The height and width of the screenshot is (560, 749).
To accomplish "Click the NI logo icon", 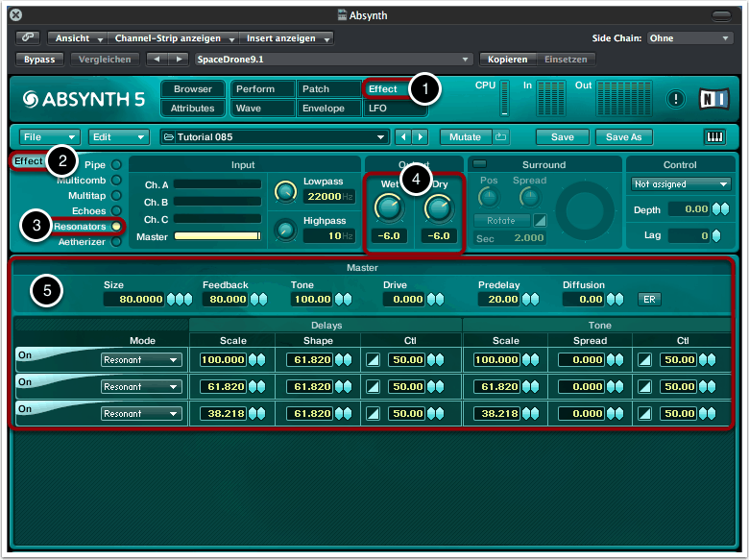I will (713, 99).
